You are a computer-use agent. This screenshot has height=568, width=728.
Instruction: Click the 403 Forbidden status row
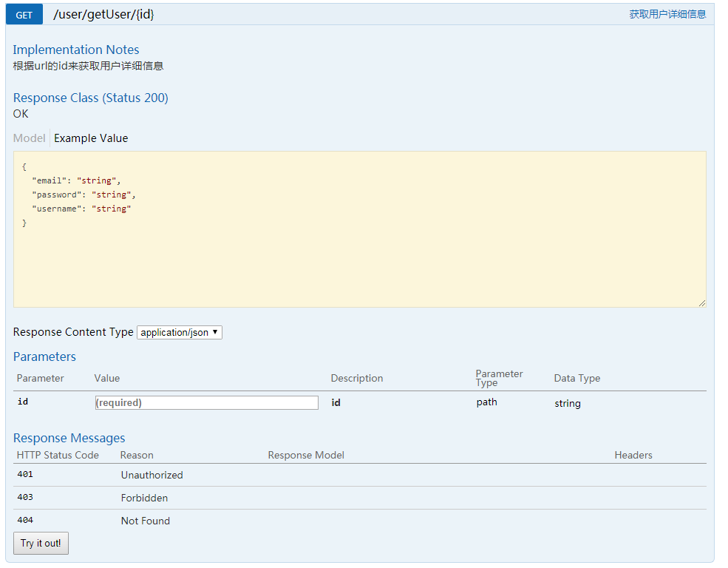(x=145, y=498)
